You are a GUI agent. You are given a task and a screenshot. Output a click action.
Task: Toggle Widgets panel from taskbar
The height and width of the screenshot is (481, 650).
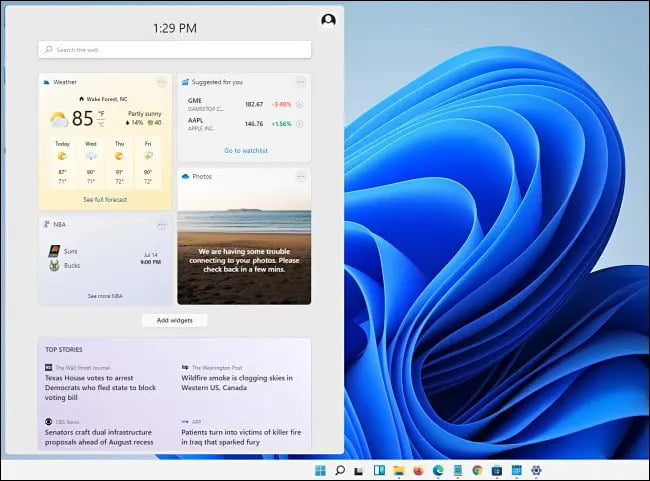click(x=379, y=470)
